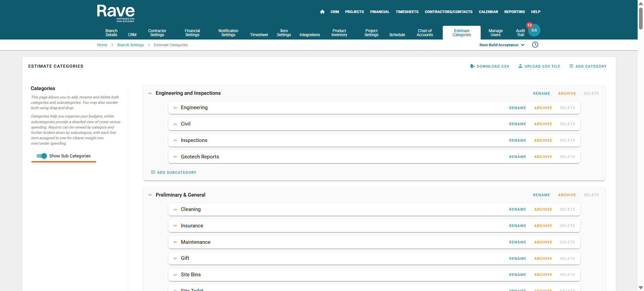Screen dimensions: 644x291
Task: Click the Upload CSV File icon button
Action: pyautogui.click(x=520, y=66)
